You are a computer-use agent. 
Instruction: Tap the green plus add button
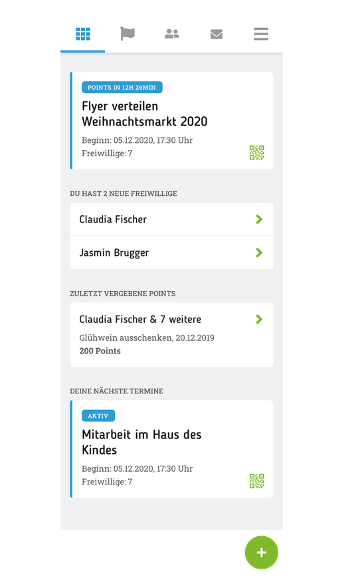click(x=261, y=552)
